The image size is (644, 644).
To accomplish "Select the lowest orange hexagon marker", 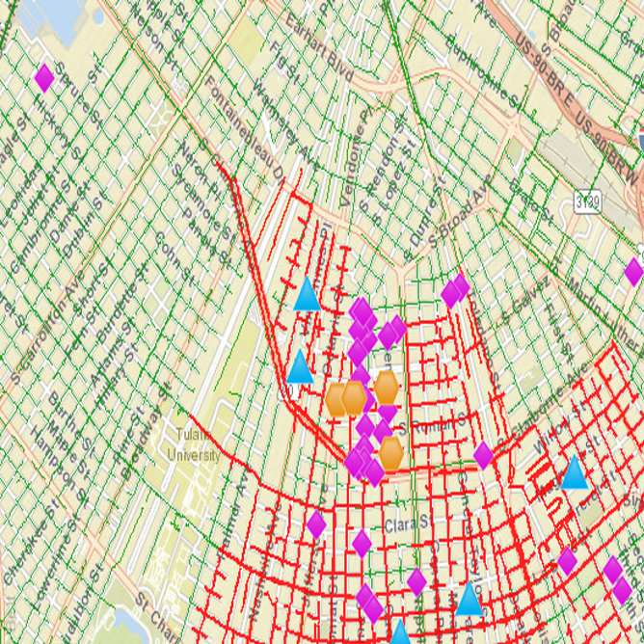I will 390,453.
